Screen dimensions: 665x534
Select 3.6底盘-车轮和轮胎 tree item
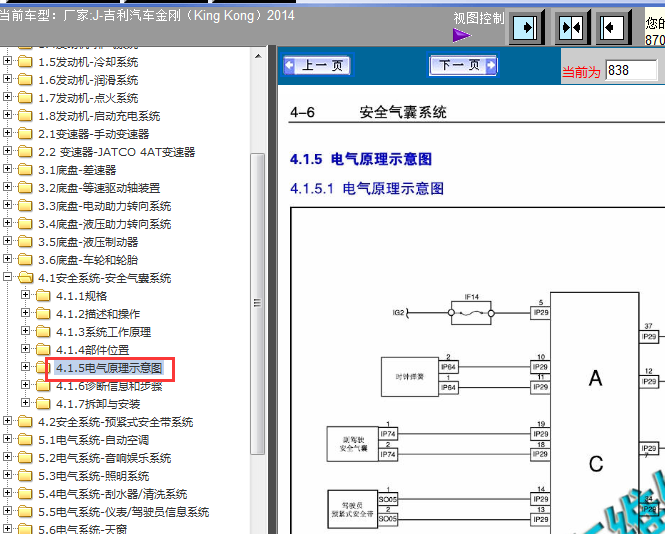click(x=88, y=260)
